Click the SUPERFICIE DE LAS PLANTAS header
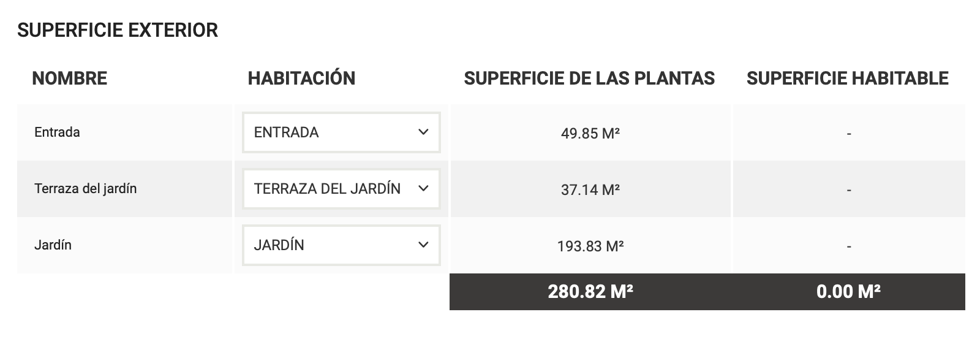The image size is (980, 347). (x=589, y=78)
